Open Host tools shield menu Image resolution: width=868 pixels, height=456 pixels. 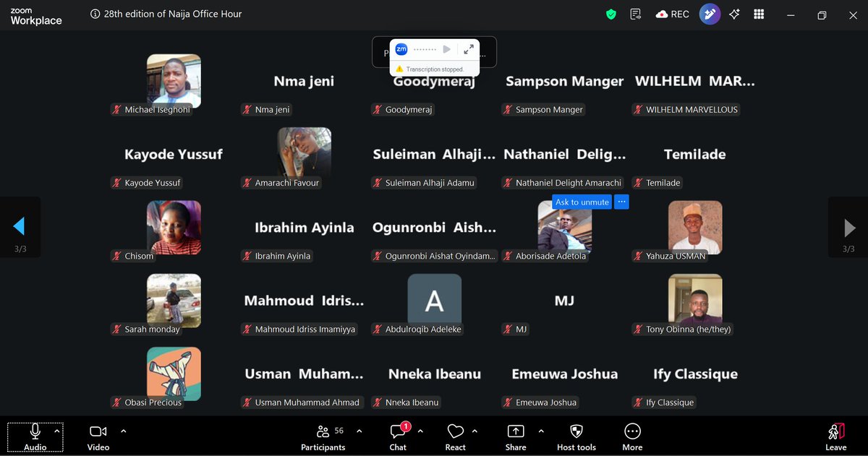tap(576, 436)
